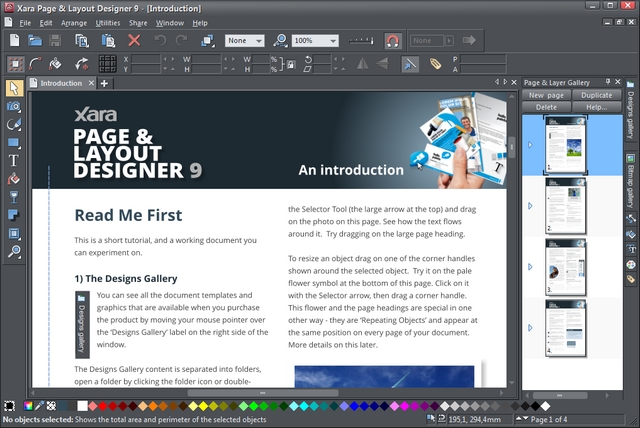Screen dimensions: 640x428
Task: Select the Rectangle tool
Action: click(x=14, y=142)
